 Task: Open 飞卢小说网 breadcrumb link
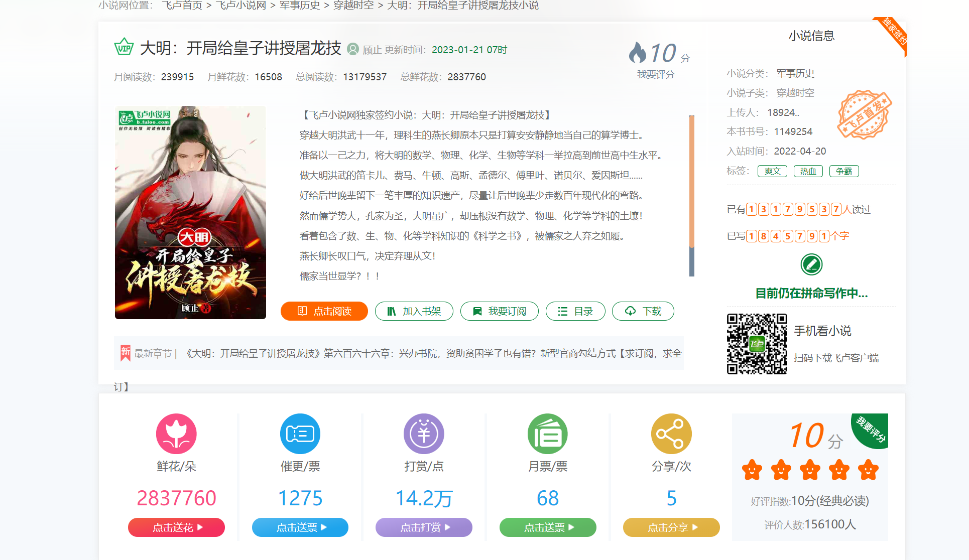coord(241,6)
